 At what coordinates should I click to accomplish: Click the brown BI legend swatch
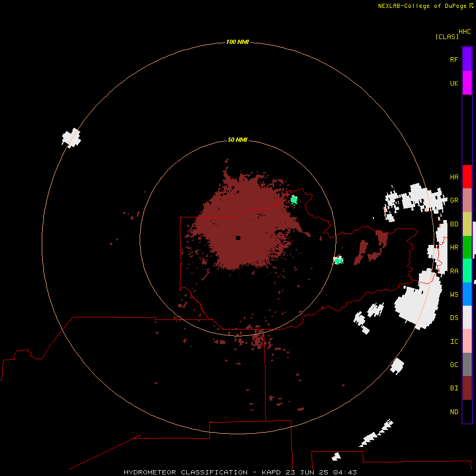[x=467, y=388]
